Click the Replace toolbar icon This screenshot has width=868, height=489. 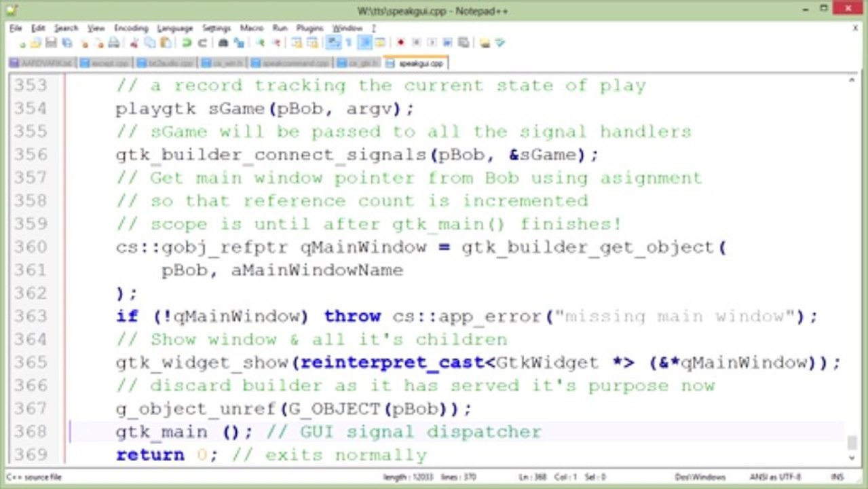pos(239,43)
